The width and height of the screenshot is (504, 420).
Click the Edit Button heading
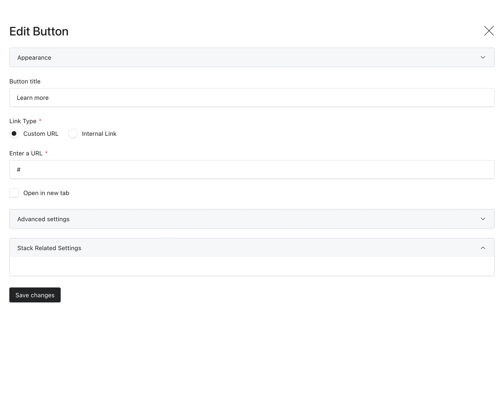[x=39, y=32]
